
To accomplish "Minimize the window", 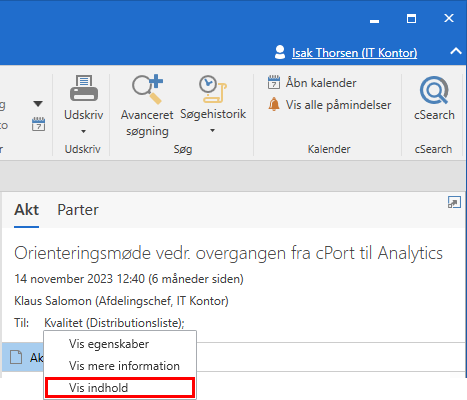I will click(x=374, y=21).
